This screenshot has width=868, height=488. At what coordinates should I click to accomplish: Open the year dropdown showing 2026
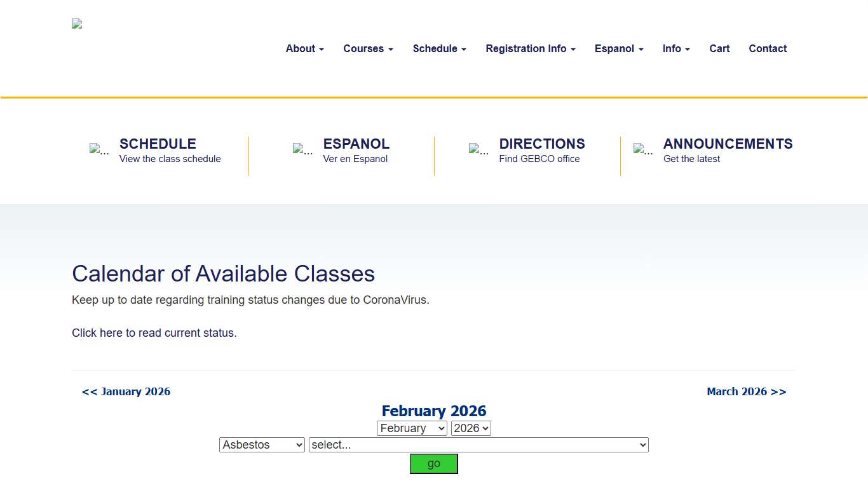(x=471, y=428)
